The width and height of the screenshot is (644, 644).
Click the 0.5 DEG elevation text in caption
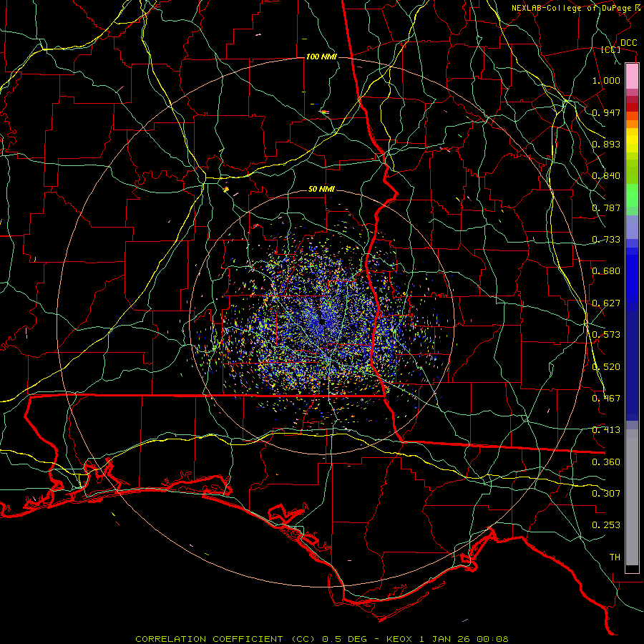click(345, 639)
